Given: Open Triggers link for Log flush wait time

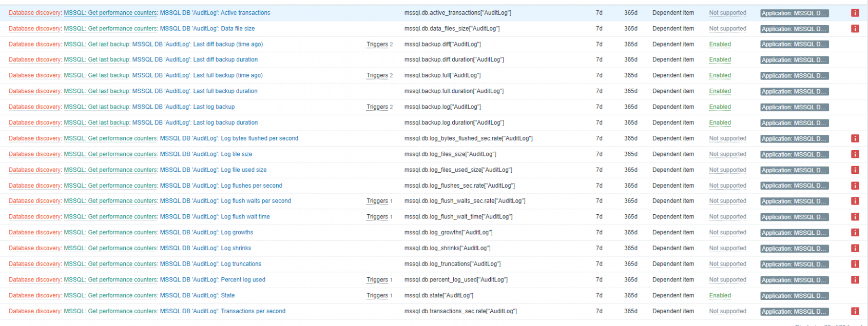Looking at the screenshot, I should click(377, 217).
